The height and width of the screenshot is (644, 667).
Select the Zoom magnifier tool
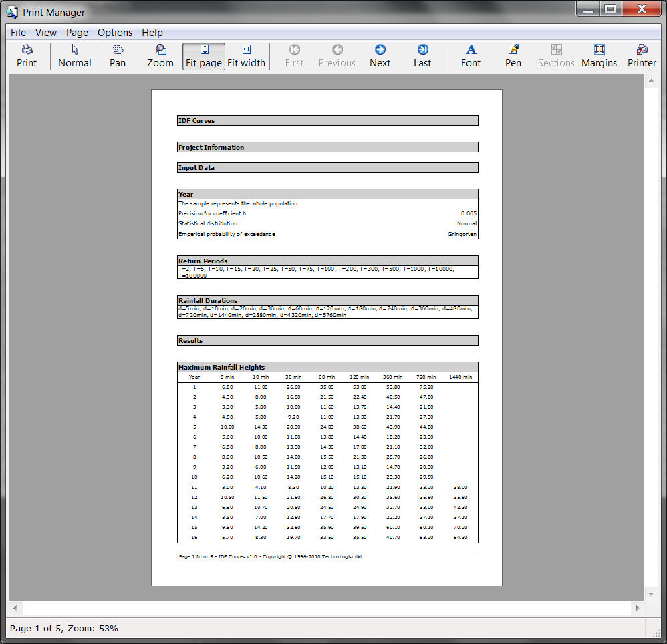pos(160,56)
